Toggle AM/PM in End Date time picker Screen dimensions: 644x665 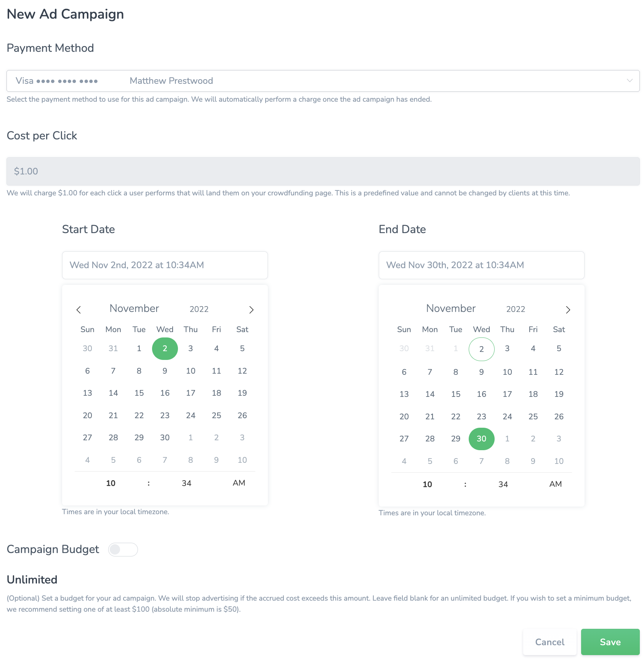556,484
